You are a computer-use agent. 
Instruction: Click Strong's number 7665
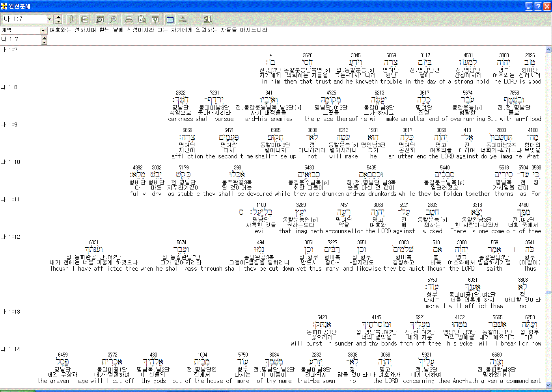point(498,317)
